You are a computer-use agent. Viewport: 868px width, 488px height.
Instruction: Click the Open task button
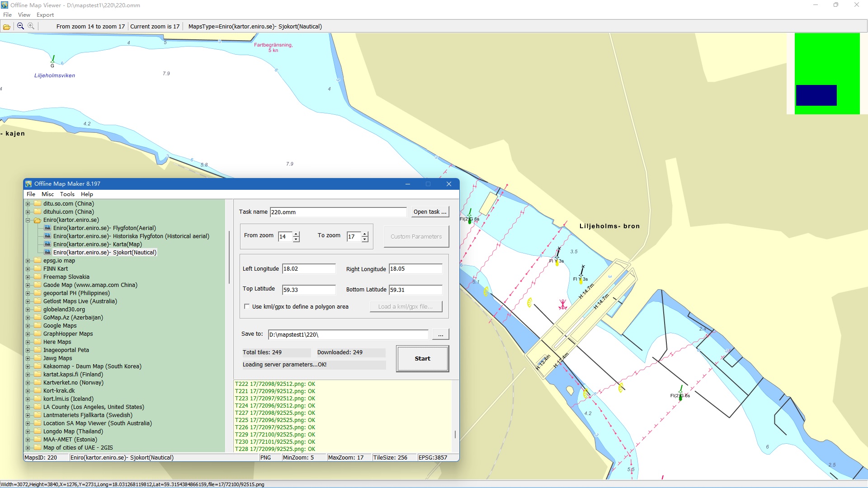coord(429,212)
